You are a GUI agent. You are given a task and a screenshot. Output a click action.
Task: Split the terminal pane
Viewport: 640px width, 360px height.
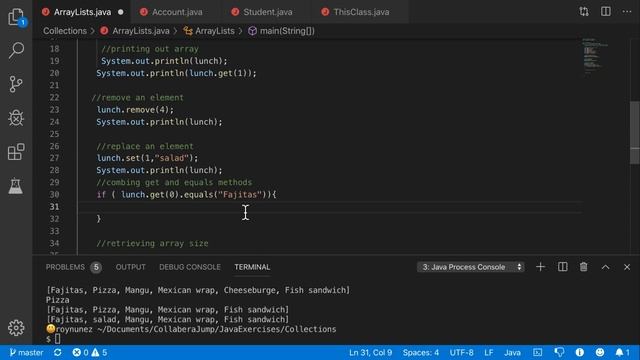(562, 267)
